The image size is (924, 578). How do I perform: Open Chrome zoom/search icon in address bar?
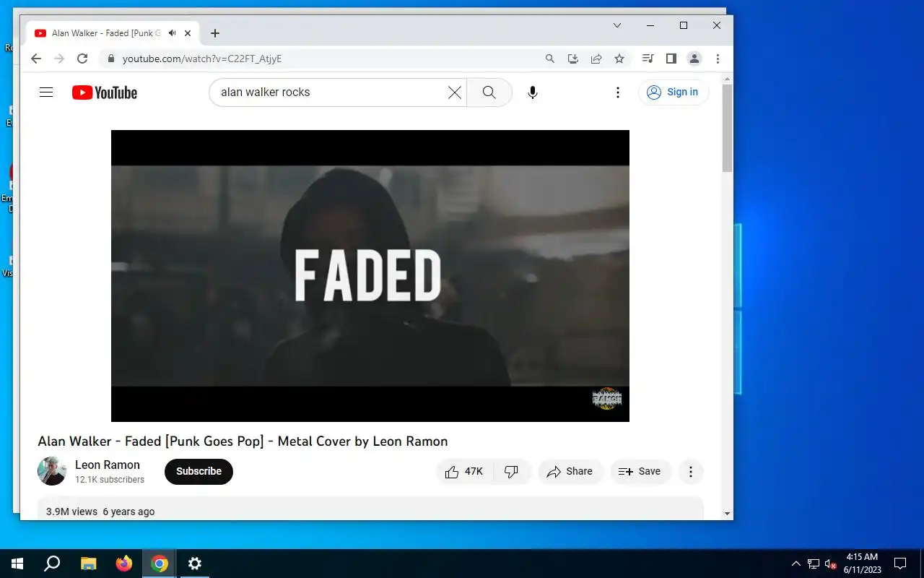[550, 59]
